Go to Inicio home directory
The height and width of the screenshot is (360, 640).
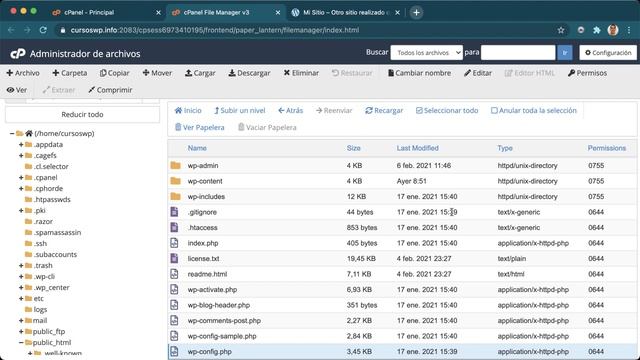click(x=188, y=111)
